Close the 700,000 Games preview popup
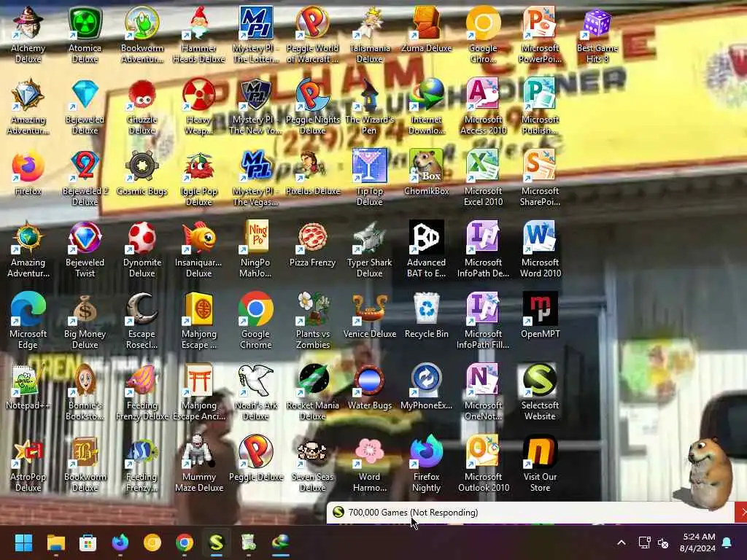 click(741, 513)
